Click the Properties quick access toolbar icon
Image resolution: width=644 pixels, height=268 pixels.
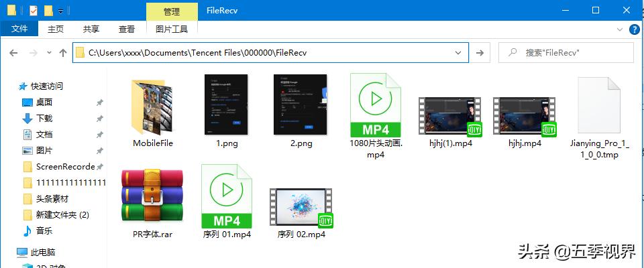pos(34,11)
